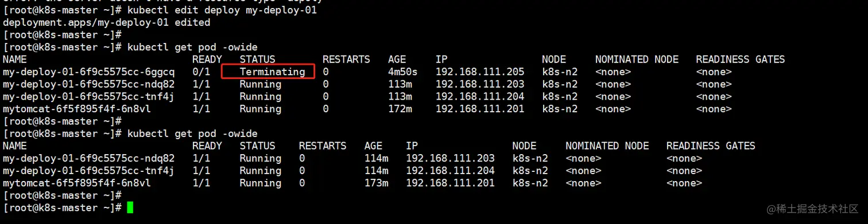This screenshot has width=868, height=224.
Task: Click the 'kubectl edit deploy my-deploy-01' command
Action: (222, 10)
